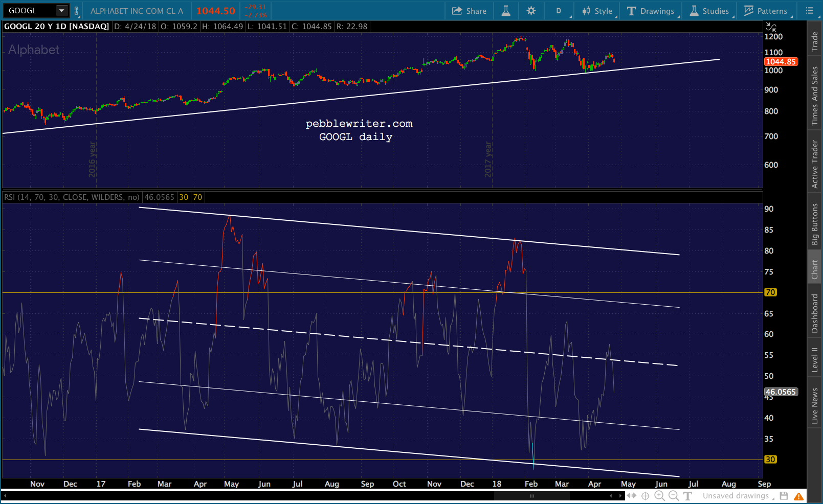Click the yellow 30 axis label
The image size is (823, 504).
coord(770,460)
